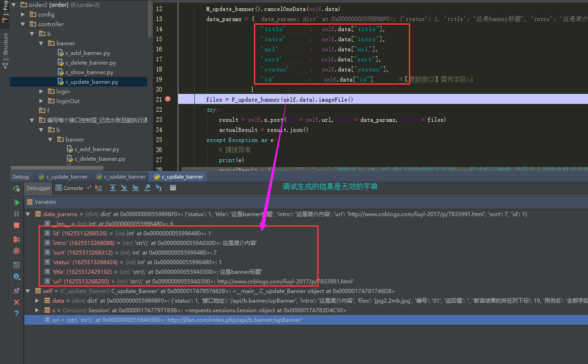Open debugger settings gear icon
Image resolution: width=588 pixels, height=364 pixels.
[x=17, y=277]
